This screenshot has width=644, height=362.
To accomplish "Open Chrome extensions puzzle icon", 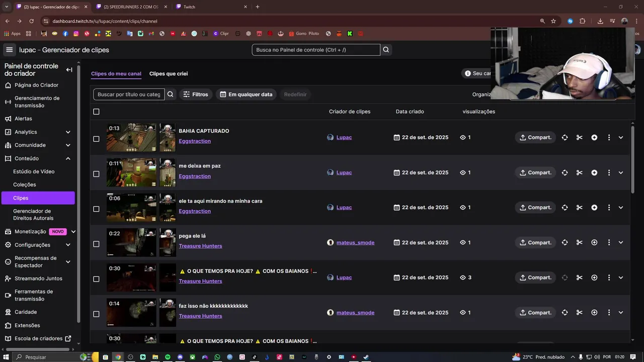I will tap(583, 21).
